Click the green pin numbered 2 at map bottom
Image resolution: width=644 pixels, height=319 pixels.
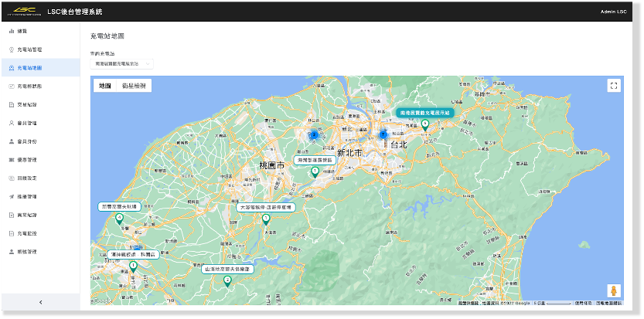[227, 280]
